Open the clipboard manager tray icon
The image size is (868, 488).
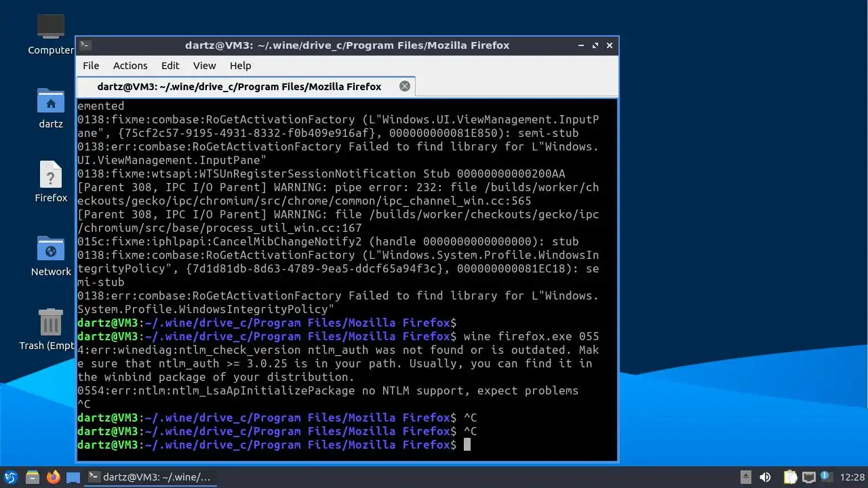point(790,477)
